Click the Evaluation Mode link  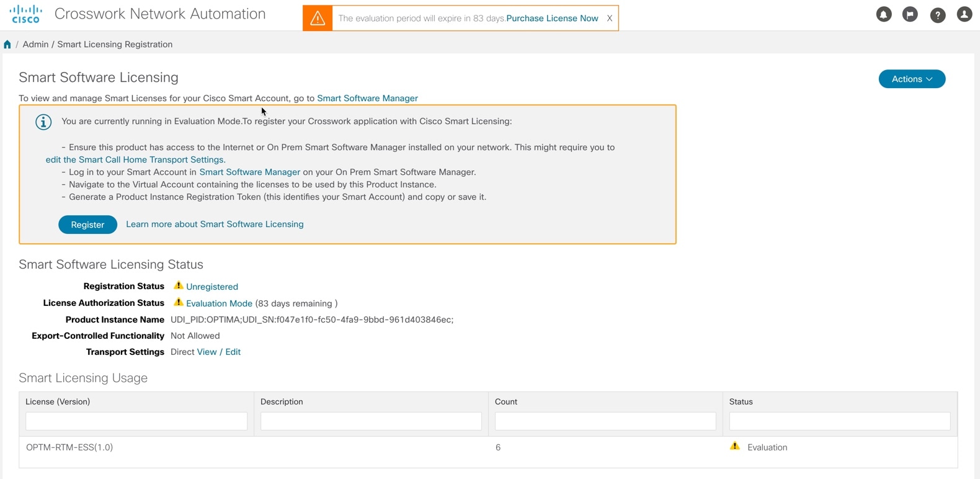click(219, 303)
